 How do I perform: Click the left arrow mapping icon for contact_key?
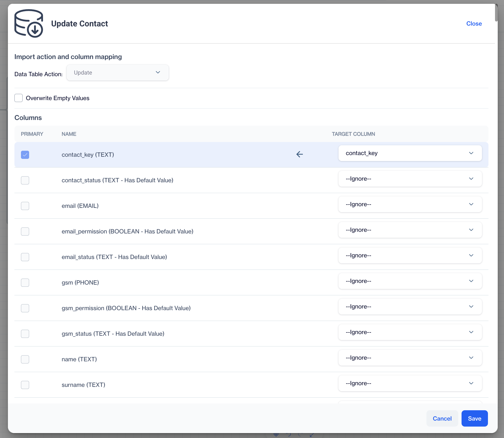pyautogui.click(x=299, y=155)
